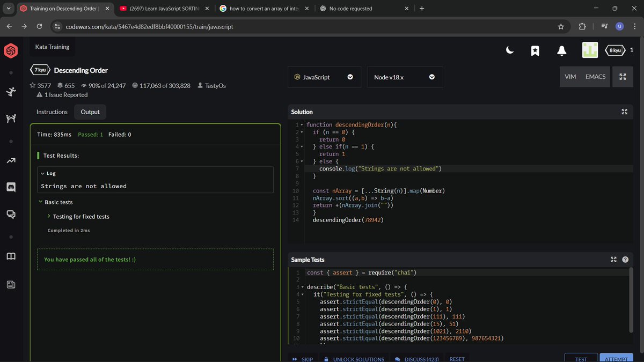This screenshot has height=362, width=644.
Task: Open DISCUSS (423) for this kata
Action: (x=418, y=359)
